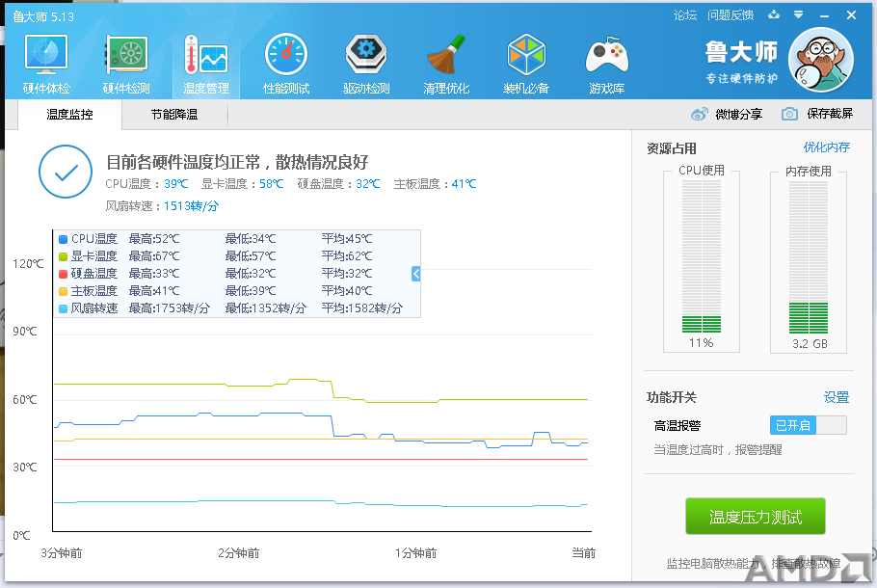877x588 pixels.
Task: Click the 目前各硬件温度均正常 status heading
Action: click(237, 162)
